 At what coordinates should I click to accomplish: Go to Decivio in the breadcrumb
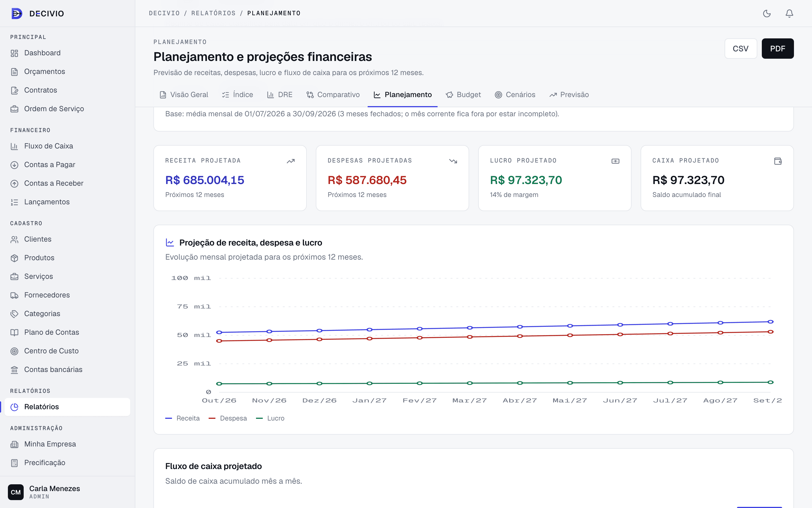point(164,14)
